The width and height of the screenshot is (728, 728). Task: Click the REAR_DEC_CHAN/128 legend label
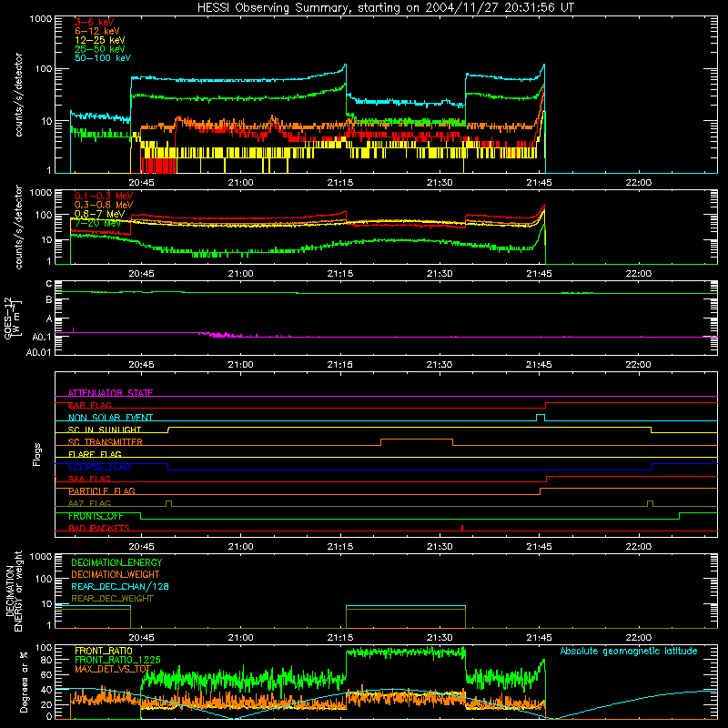tap(120, 586)
